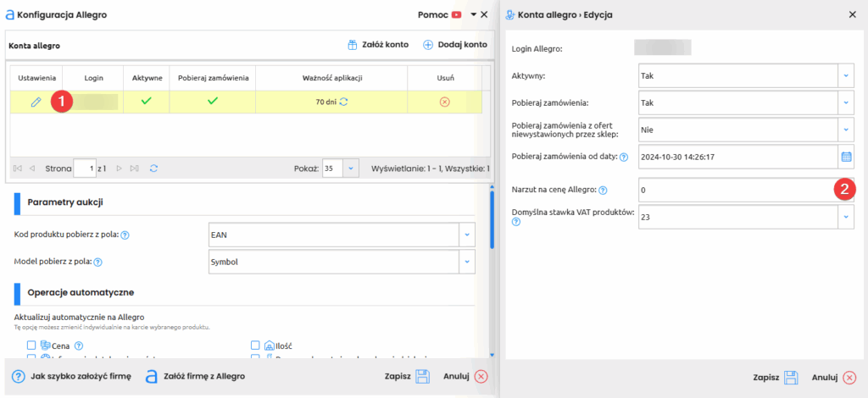Delete the account with red X icon
Screen dimensions: 868x398
[444, 102]
